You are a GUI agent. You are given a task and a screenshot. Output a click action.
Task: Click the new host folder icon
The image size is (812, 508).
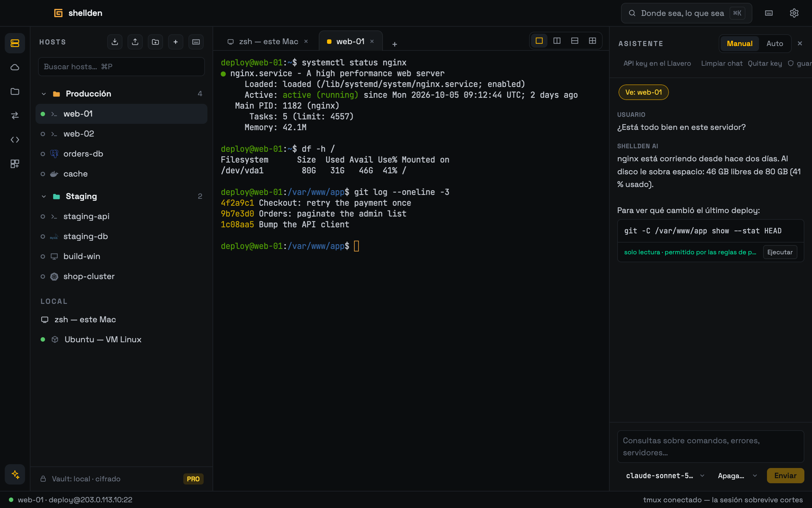(x=155, y=42)
